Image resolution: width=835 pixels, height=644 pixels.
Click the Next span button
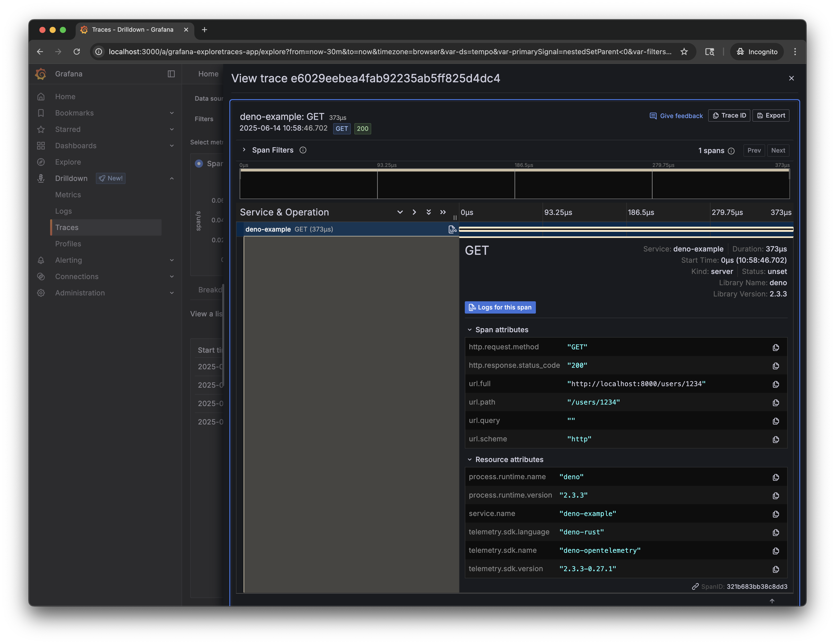click(778, 151)
